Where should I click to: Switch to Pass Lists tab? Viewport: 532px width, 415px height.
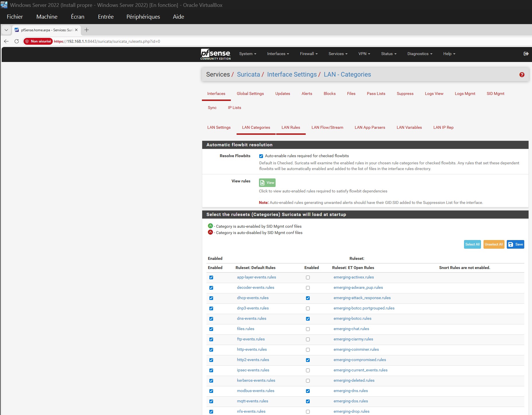[x=376, y=94]
